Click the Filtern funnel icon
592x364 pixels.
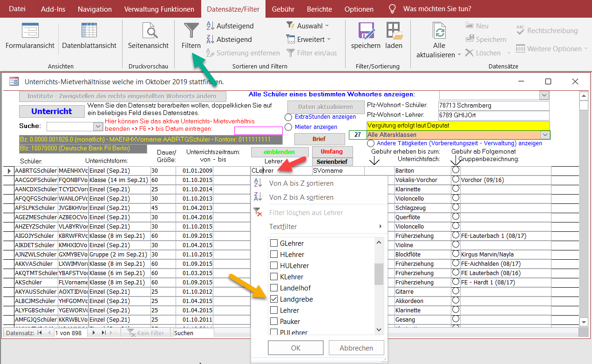pyautogui.click(x=191, y=31)
